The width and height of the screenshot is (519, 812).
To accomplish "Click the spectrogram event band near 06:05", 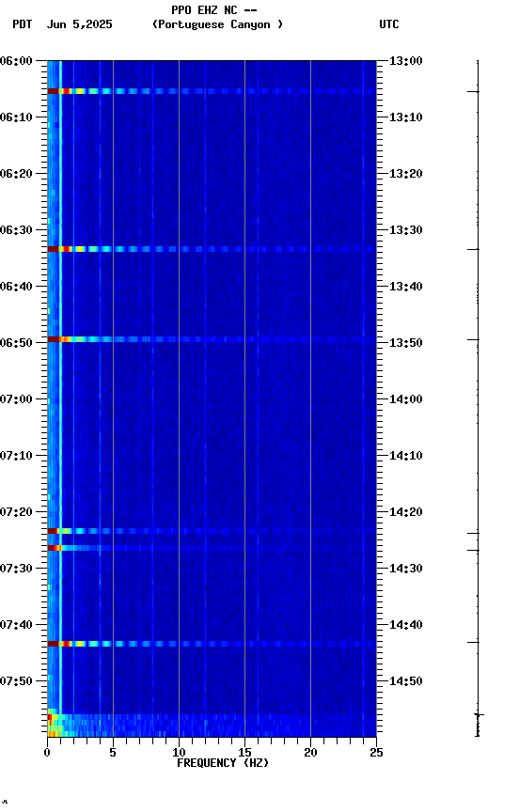I will (212, 91).
